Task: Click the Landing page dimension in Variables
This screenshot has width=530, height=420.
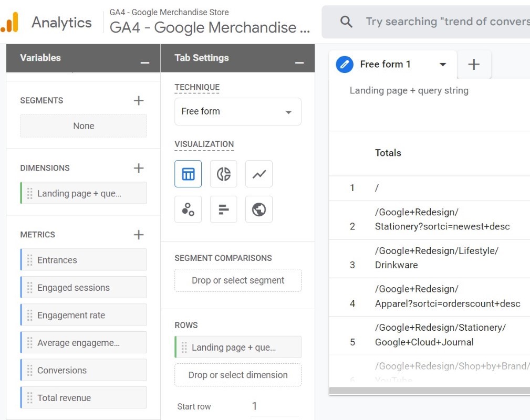Action: (x=84, y=193)
